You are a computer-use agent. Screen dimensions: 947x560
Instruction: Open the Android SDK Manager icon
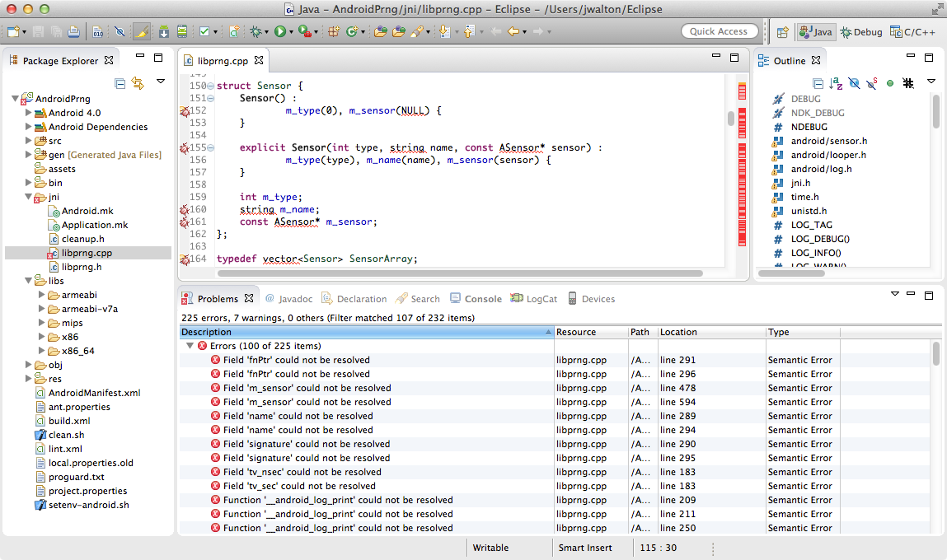[x=164, y=32]
